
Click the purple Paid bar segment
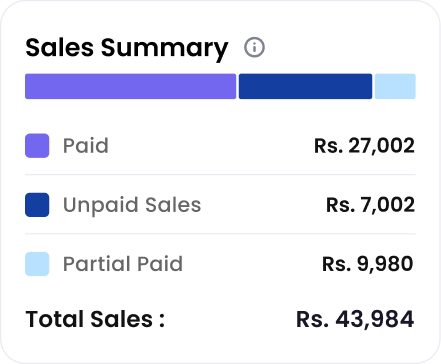(131, 86)
